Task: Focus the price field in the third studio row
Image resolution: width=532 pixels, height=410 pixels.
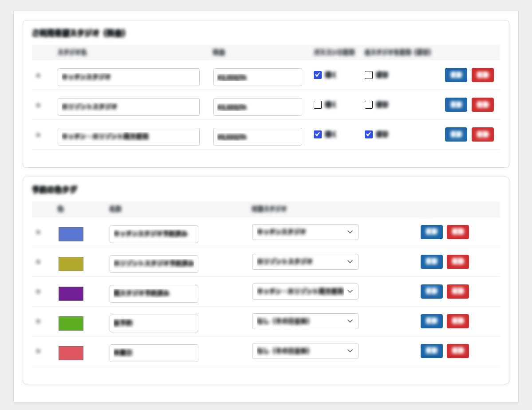Action: tap(257, 136)
